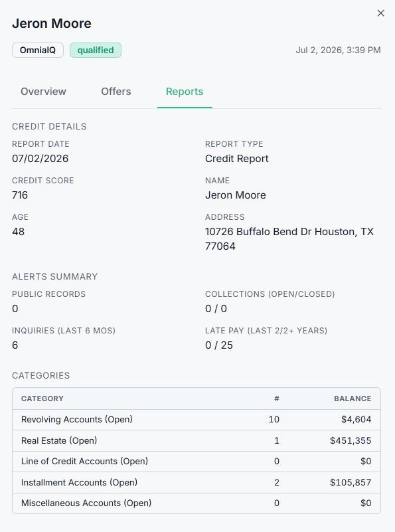The image size is (395, 532).
Task: Click the timestamp Jul 2, 2026, 3:39 PM
Action: tap(338, 50)
